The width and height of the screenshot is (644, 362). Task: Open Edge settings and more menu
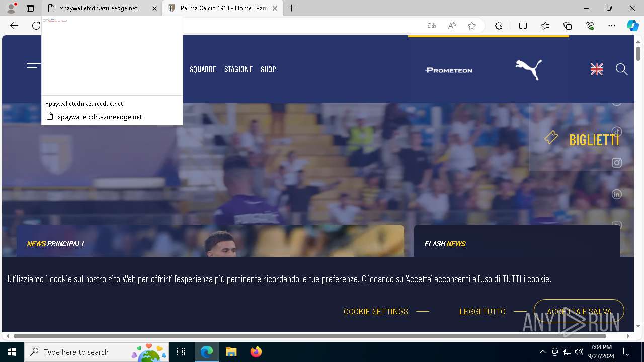coord(612,26)
